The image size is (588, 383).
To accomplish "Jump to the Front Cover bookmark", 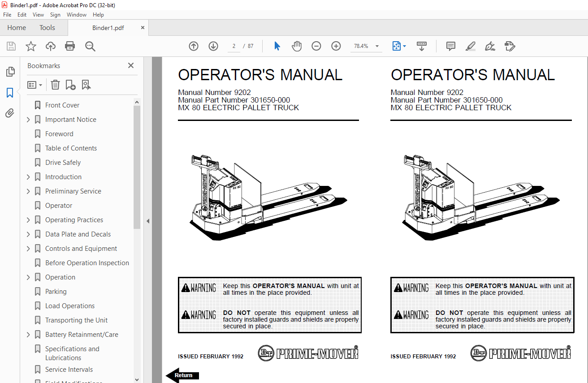I will point(62,105).
